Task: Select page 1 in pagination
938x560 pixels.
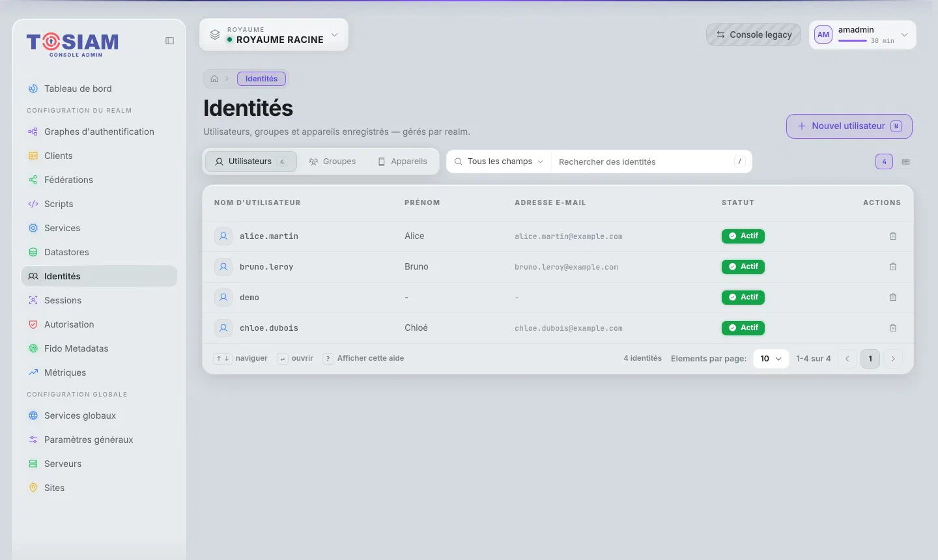Action: pos(870,359)
